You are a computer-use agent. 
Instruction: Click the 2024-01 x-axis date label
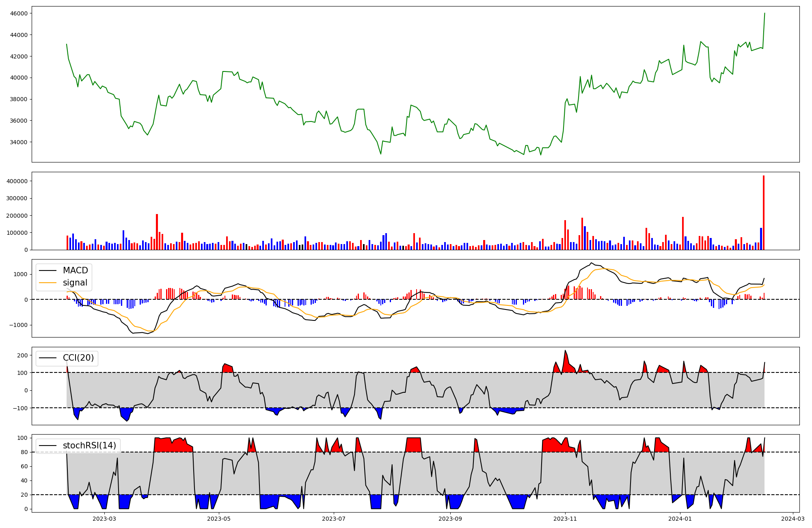680,519
